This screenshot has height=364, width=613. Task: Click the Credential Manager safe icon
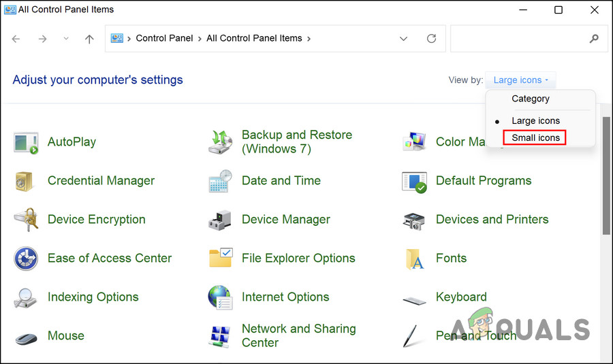click(26, 181)
